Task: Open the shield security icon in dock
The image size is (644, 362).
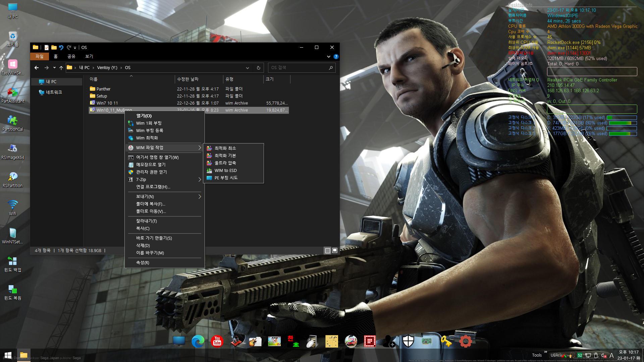Action: [x=408, y=341]
